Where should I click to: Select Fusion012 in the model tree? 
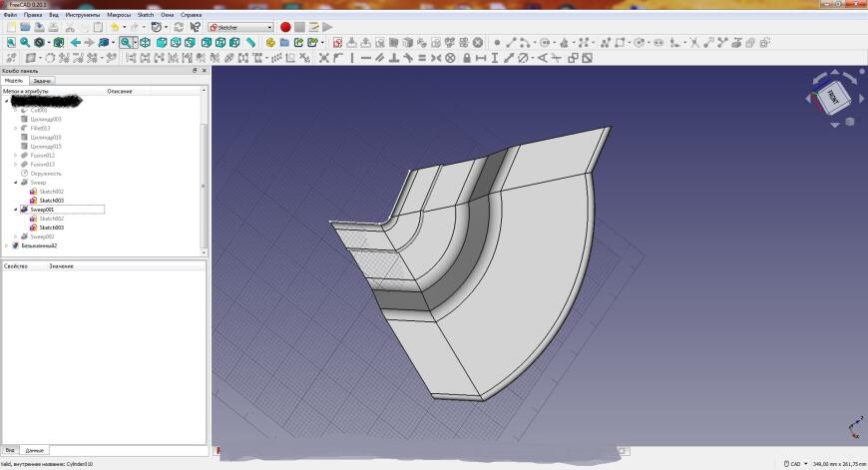click(42, 155)
